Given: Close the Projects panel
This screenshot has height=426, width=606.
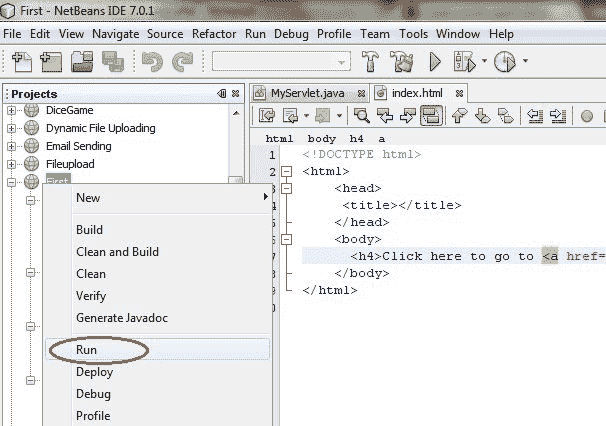Looking at the screenshot, I should (235, 94).
